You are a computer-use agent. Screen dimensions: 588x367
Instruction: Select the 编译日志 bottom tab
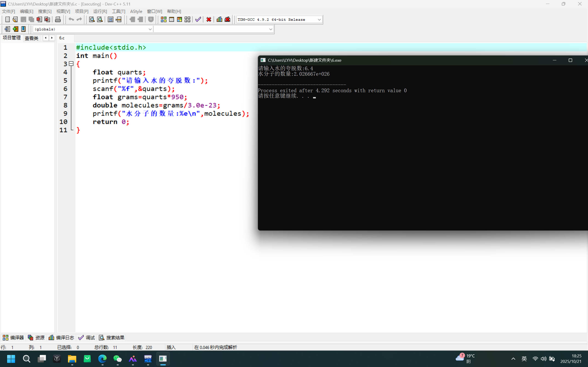click(62, 338)
